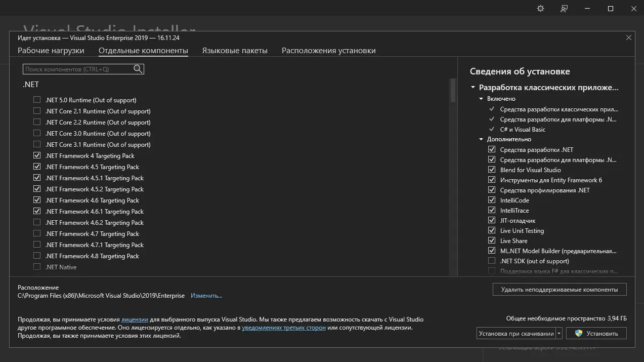Click the Установить button with shield
644x362 pixels.
tap(596, 333)
